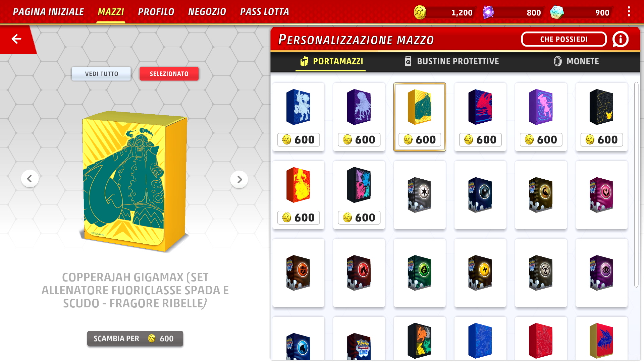The width and height of the screenshot is (644, 362).
Task: Open the three-dot options menu
Action: tap(629, 12)
